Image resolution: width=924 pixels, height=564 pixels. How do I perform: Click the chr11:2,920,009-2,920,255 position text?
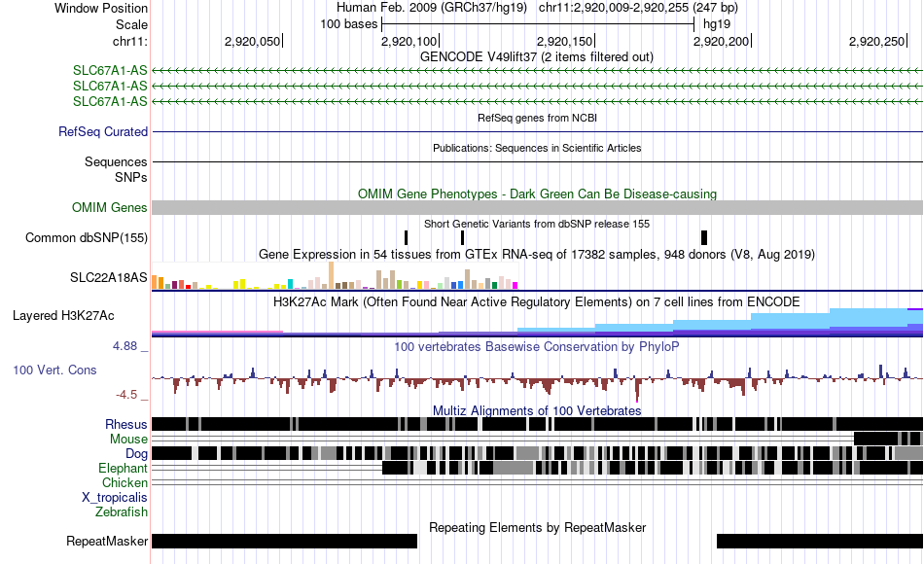point(638,8)
